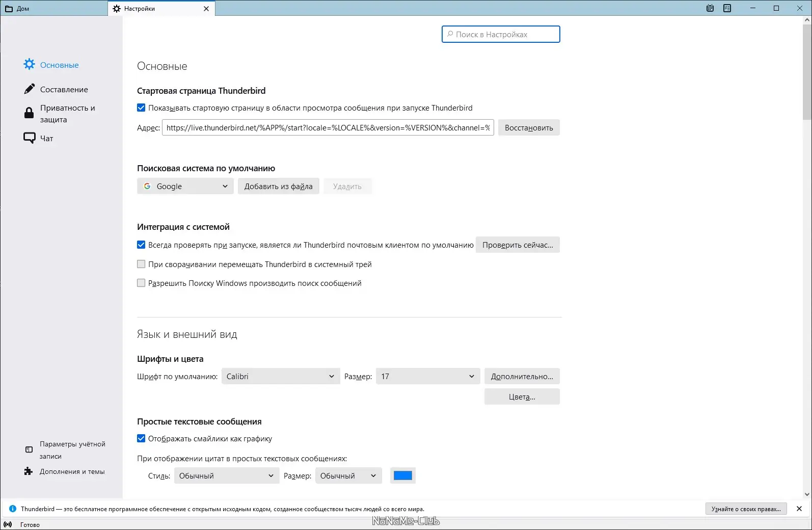Image resolution: width=812 pixels, height=530 pixels.
Task: Click the info icon in notification bar
Action: pos(13,509)
